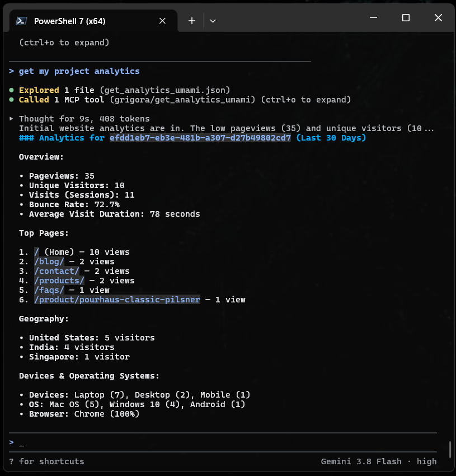
Task: Click the 'high' effort label in status bar
Action: pos(426,461)
